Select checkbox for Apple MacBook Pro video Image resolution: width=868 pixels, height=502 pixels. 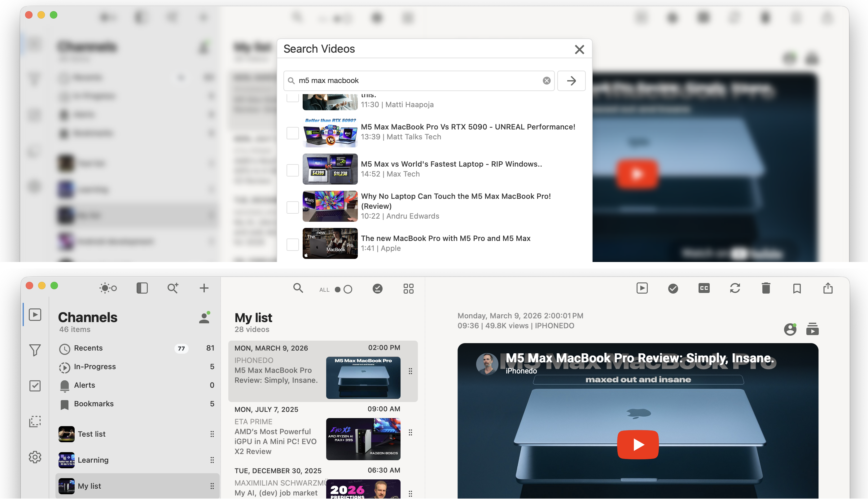pos(292,244)
